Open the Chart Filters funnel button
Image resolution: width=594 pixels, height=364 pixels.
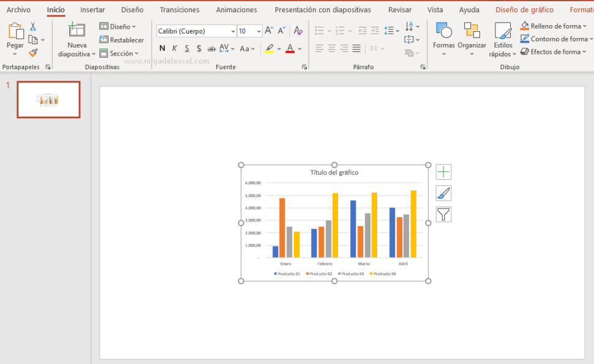443,214
